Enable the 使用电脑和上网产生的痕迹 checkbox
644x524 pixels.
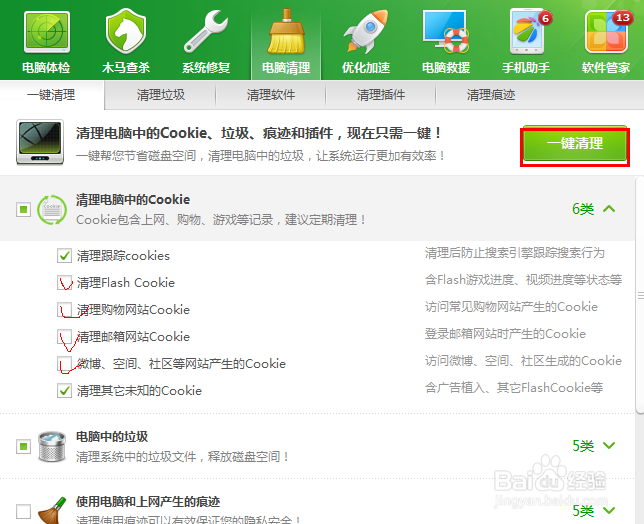[x=23, y=511]
